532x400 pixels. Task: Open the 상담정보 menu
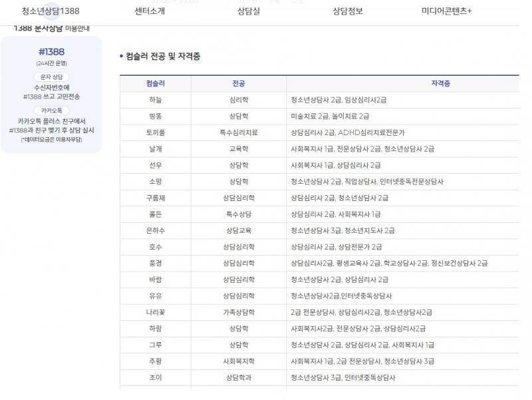coord(348,11)
